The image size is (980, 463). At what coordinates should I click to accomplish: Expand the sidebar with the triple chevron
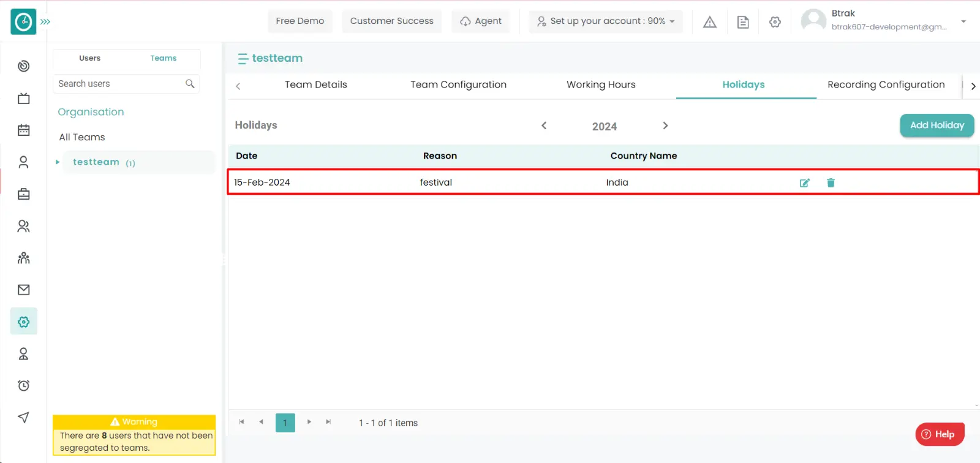coord(45,21)
